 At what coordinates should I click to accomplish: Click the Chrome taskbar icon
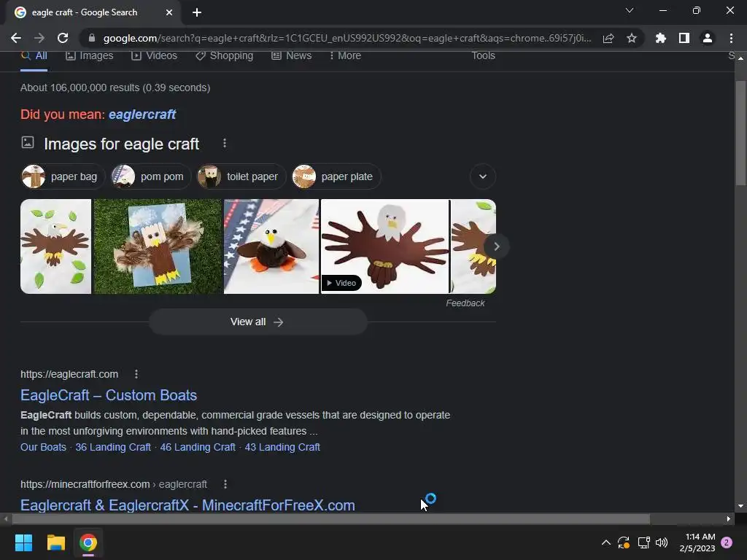coord(88,542)
